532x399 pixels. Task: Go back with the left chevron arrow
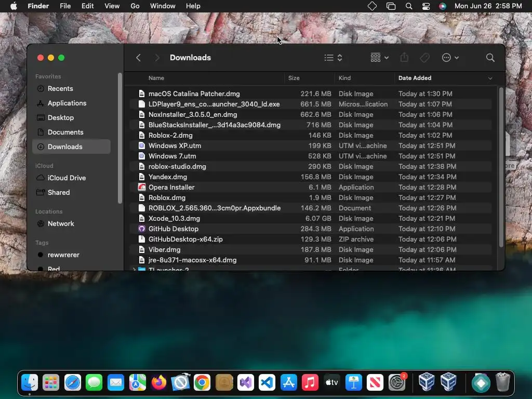(x=138, y=58)
